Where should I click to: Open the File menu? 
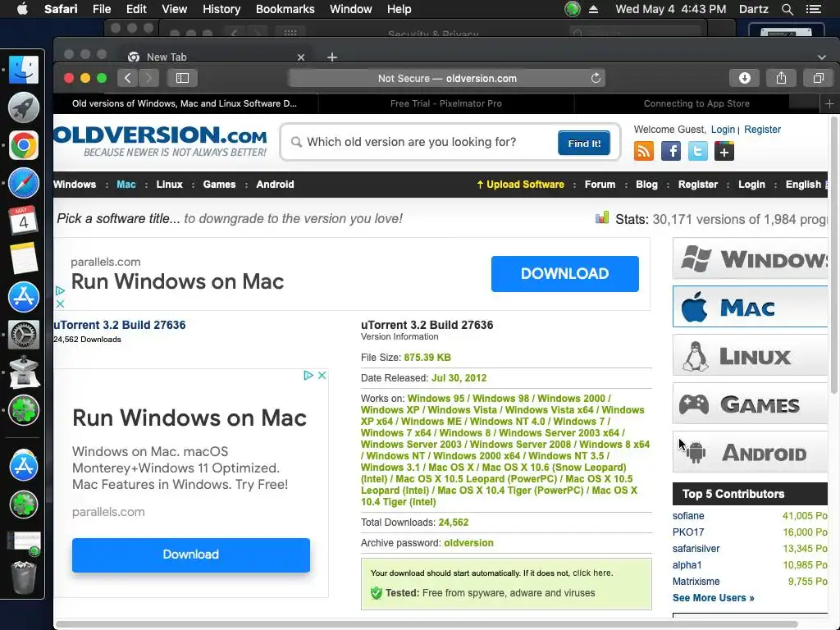pyautogui.click(x=101, y=9)
